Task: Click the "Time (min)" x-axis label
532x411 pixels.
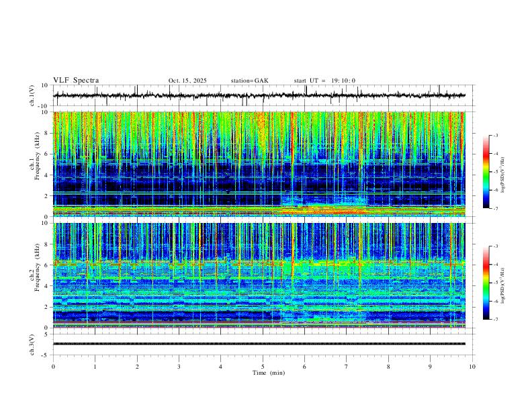Action: [269, 373]
